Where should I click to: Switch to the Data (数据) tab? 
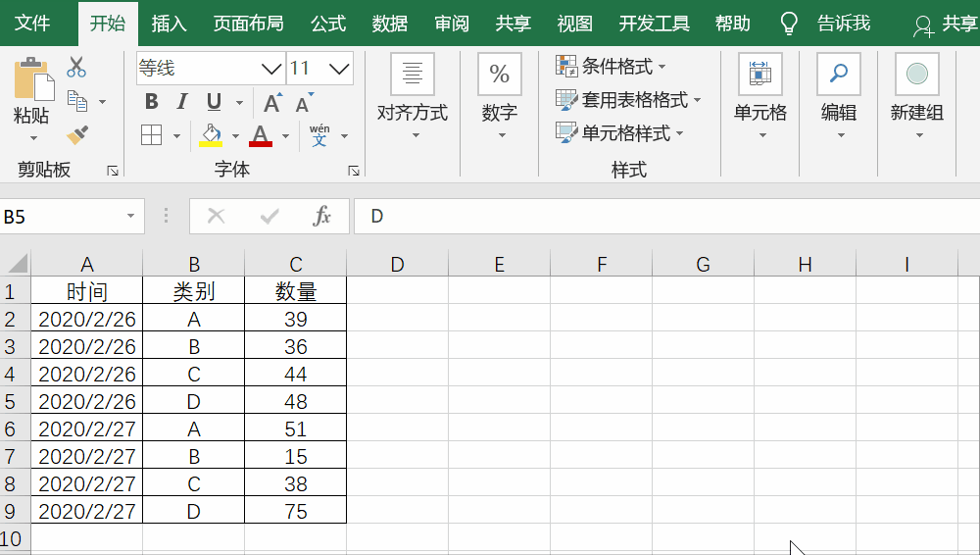[x=389, y=24]
